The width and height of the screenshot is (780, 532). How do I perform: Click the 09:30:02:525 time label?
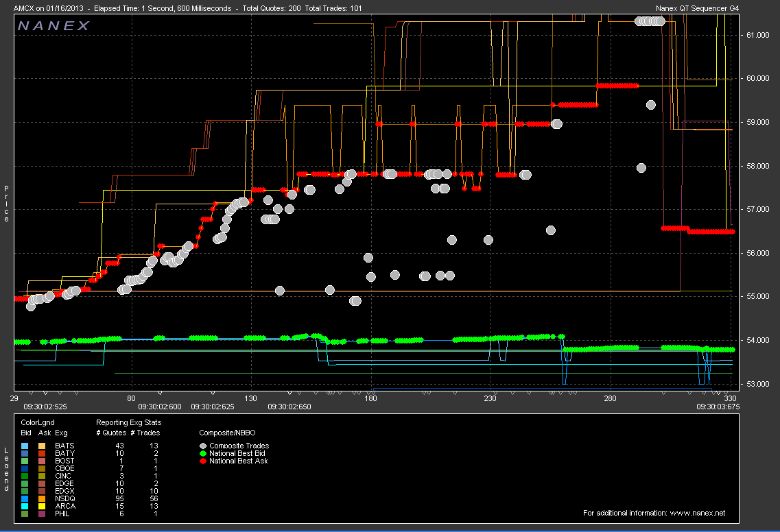pyautogui.click(x=45, y=407)
